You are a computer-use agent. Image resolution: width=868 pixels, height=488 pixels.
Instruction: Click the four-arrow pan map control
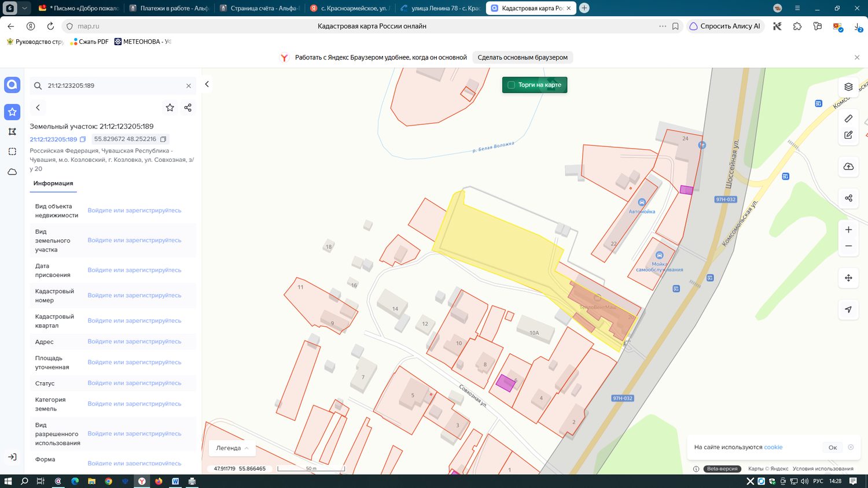click(x=848, y=278)
